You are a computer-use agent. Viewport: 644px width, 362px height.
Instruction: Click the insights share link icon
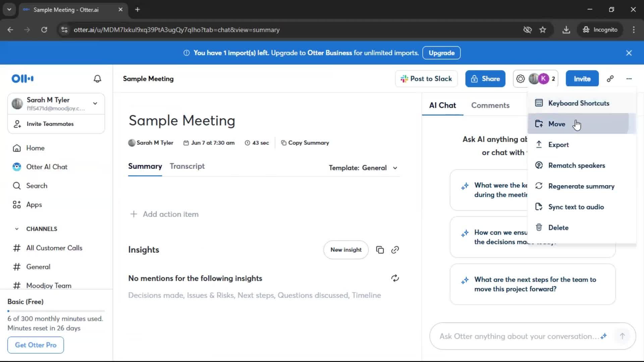(395, 250)
